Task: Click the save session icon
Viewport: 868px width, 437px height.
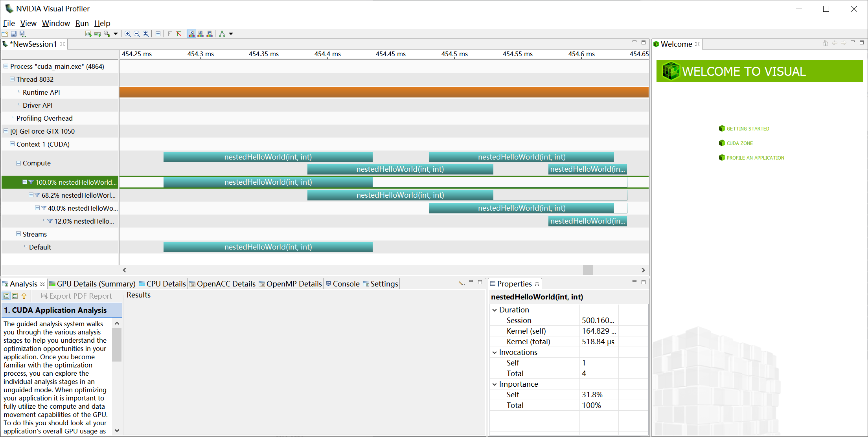Action: point(14,34)
